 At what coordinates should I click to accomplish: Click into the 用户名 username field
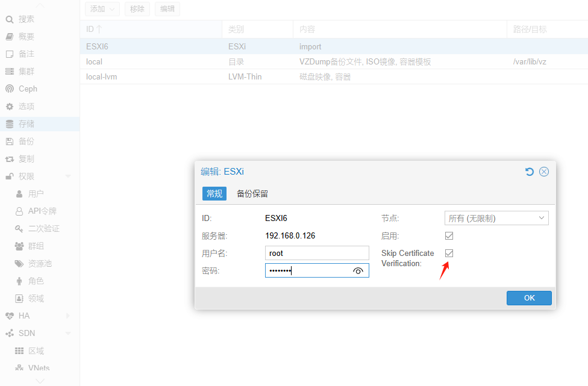pos(317,254)
